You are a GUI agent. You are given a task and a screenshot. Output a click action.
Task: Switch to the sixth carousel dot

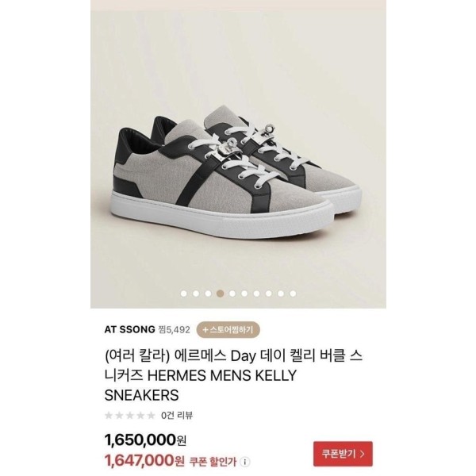coord(244,294)
